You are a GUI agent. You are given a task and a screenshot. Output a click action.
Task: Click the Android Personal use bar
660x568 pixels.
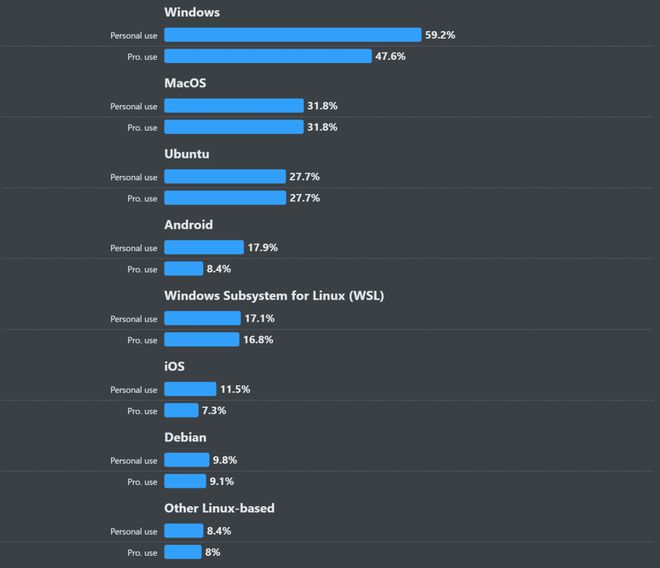click(x=204, y=247)
